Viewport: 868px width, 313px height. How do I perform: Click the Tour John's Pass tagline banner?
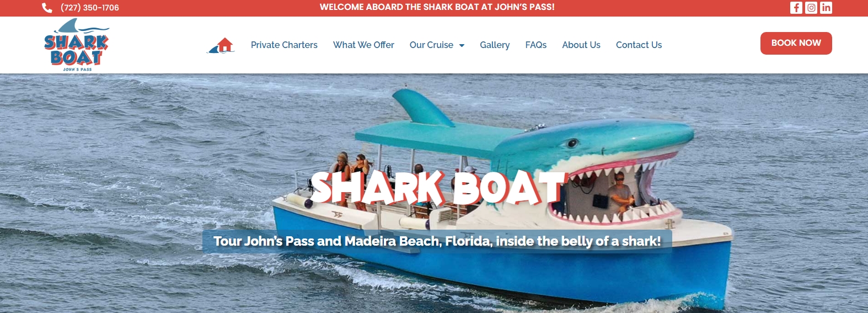[x=437, y=241]
